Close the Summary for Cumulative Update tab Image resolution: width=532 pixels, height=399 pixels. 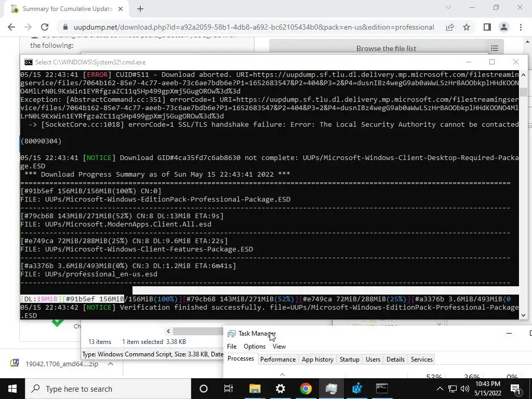coord(121,9)
